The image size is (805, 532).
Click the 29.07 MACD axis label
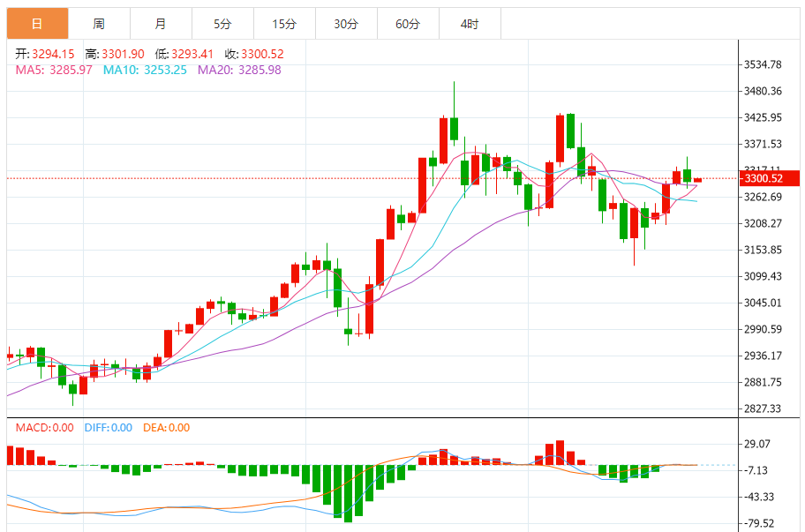click(x=757, y=444)
